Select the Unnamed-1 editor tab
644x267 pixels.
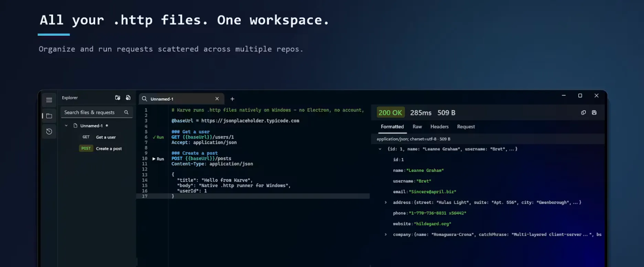(181, 99)
